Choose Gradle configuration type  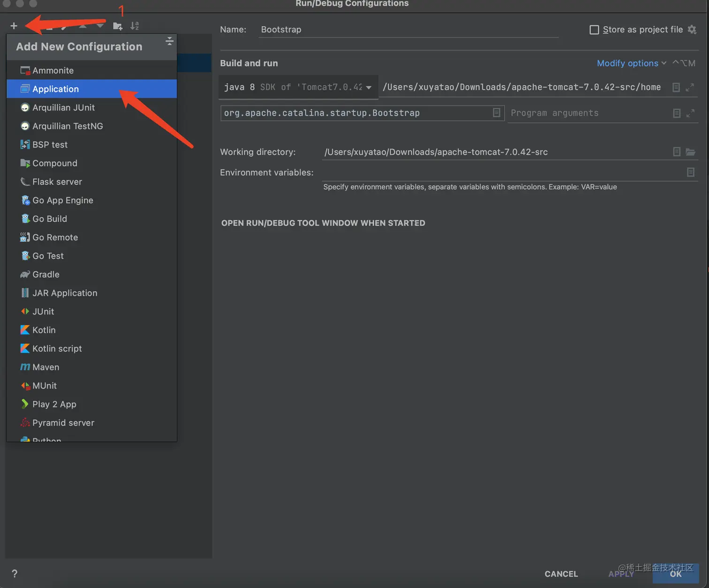pos(92,275)
